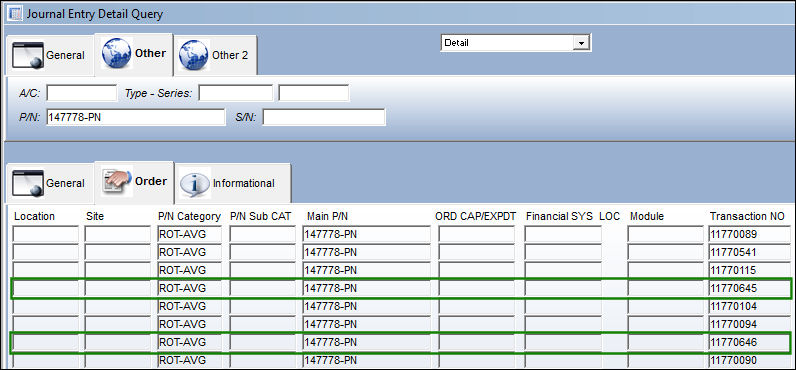Click the Series input field
The height and width of the screenshot is (370, 796).
pos(313,93)
